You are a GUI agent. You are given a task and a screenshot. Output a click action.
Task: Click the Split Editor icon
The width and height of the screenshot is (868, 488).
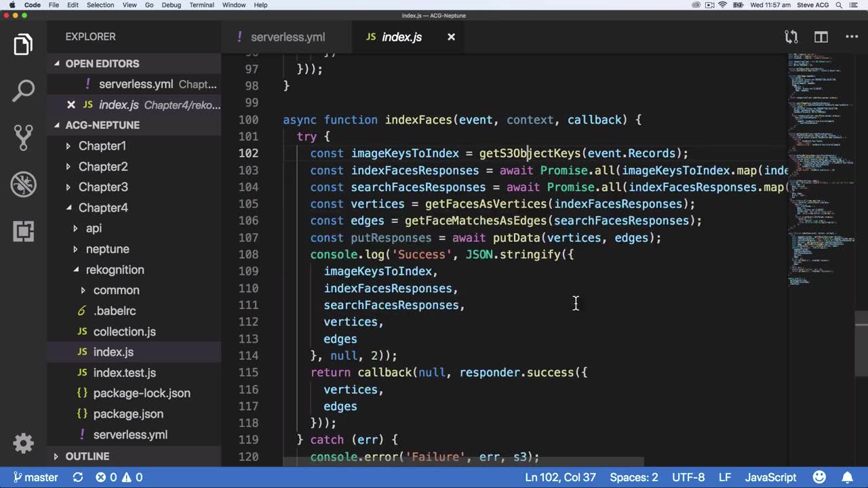[x=821, y=37]
